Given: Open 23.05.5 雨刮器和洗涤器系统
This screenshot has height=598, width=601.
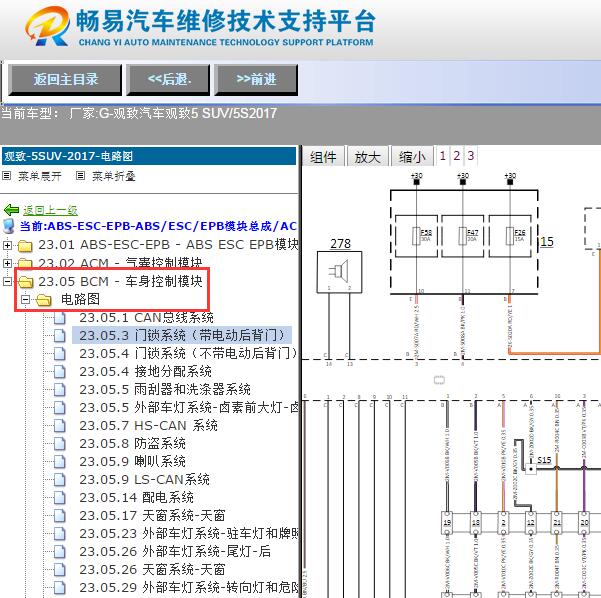Looking at the screenshot, I should [165, 389].
